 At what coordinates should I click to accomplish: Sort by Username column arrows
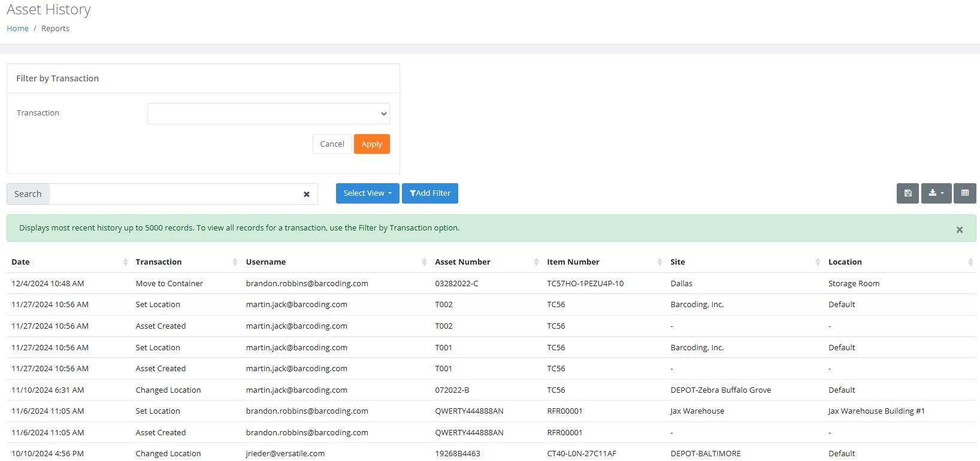tap(424, 262)
